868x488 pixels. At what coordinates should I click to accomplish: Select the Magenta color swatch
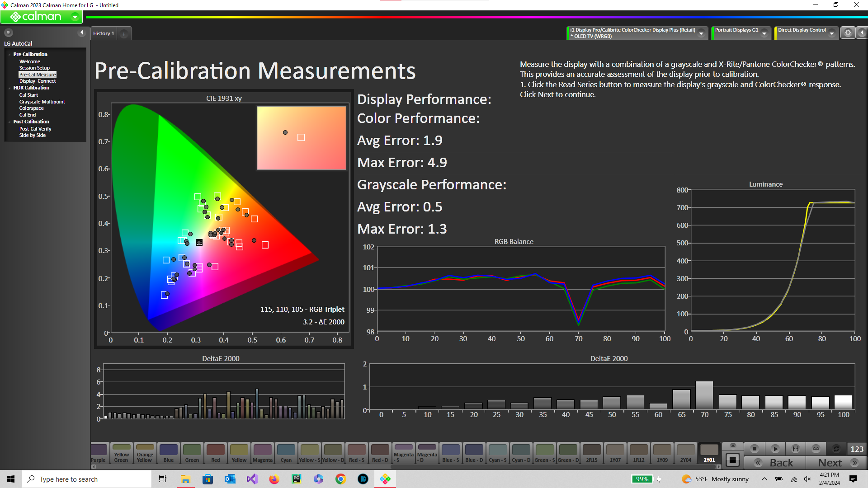[262, 453]
